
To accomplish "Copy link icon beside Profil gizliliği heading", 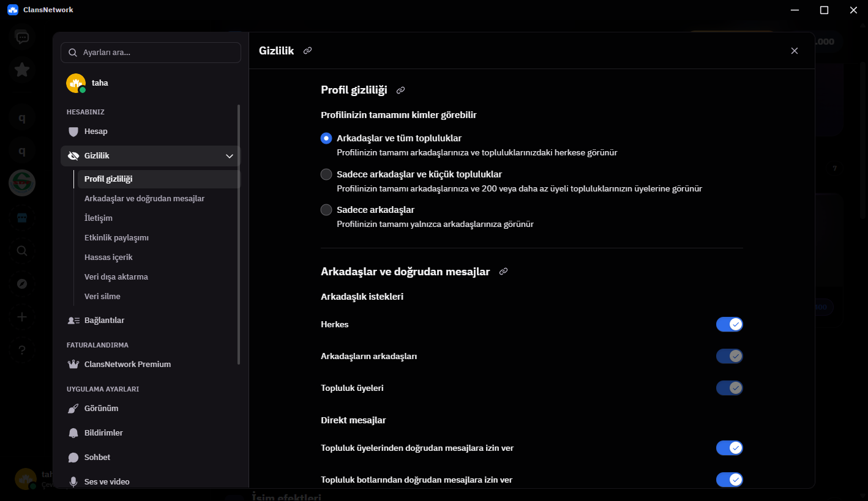I will click(x=401, y=91).
